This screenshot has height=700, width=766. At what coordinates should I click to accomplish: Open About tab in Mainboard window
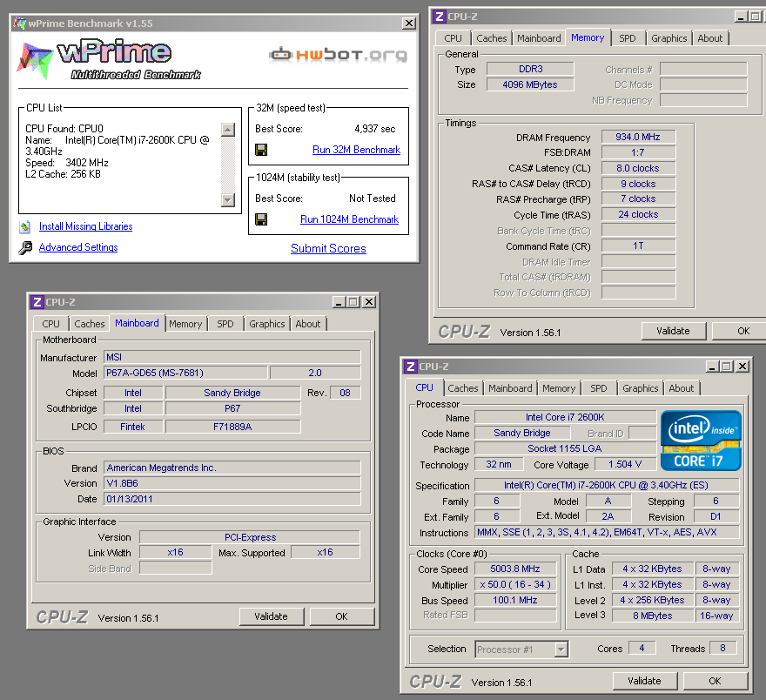coord(308,324)
